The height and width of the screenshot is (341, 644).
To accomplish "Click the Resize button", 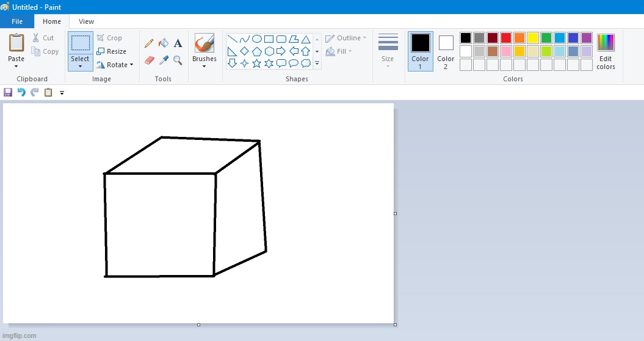I will click(111, 51).
